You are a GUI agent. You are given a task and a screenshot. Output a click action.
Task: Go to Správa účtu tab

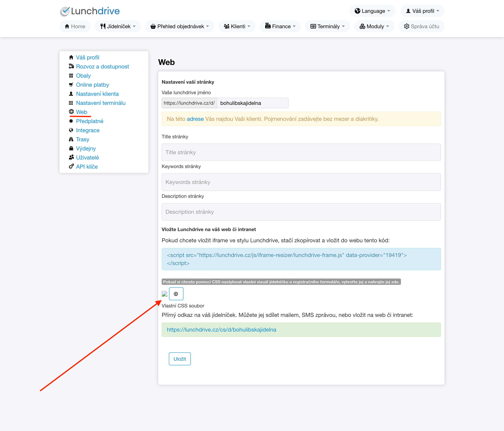pyautogui.click(x=421, y=26)
